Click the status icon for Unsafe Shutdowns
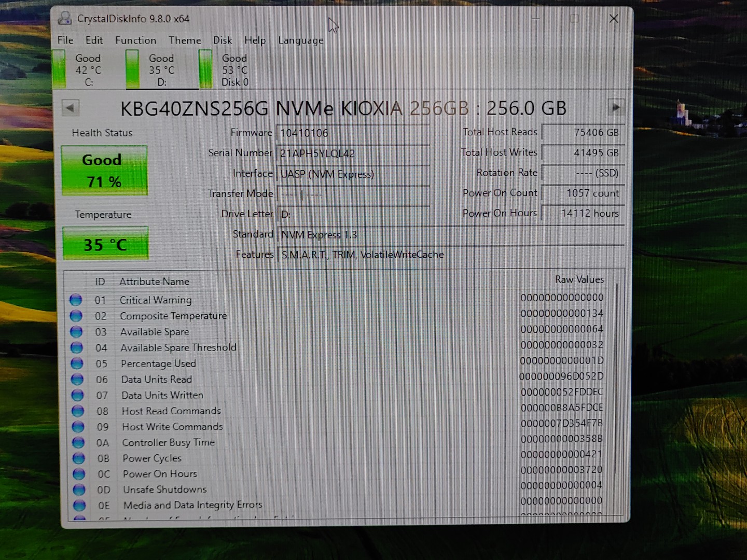This screenshot has width=747, height=560. tap(79, 489)
